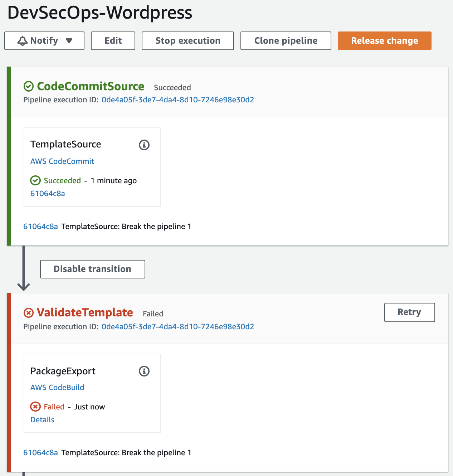Click the TemplateSource info icon
453x476 pixels.
coord(144,145)
